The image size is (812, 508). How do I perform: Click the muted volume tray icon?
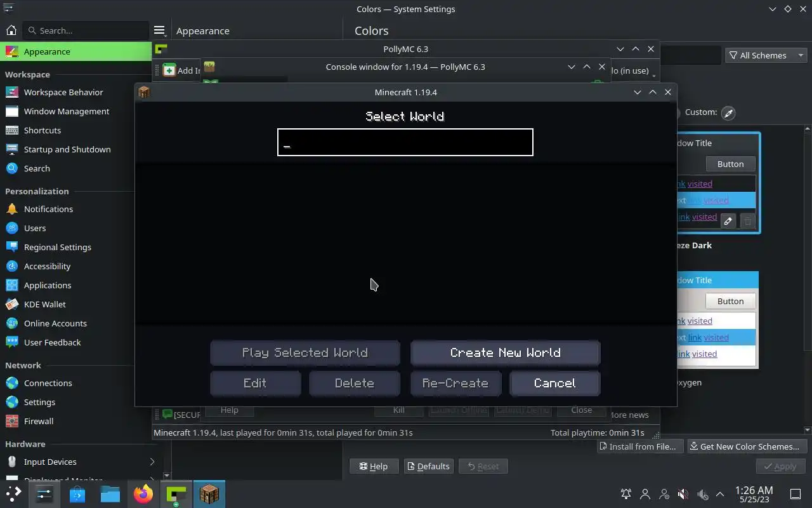click(x=683, y=494)
